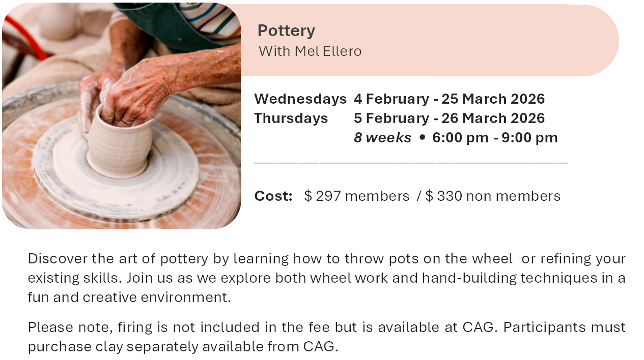The height and width of the screenshot is (360, 644).
Task: Click the "fun and creative environment." line
Action: click(129, 297)
